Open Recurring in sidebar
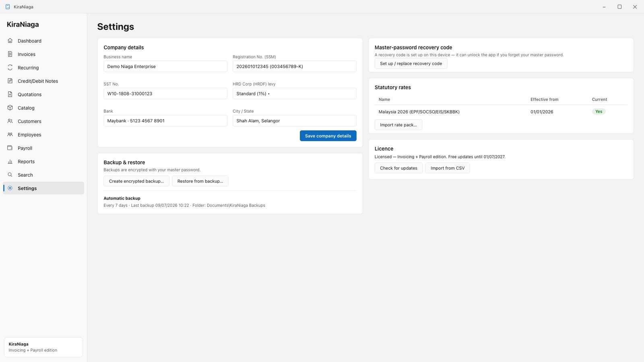This screenshot has width=644, height=362. [x=43, y=68]
